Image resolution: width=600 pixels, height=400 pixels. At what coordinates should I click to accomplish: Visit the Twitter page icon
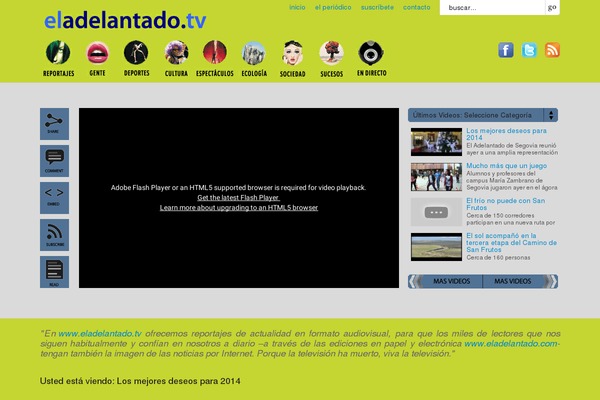529,50
